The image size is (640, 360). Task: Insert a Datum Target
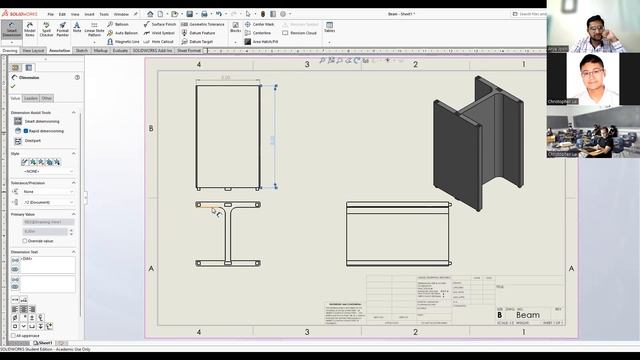pos(197,42)
